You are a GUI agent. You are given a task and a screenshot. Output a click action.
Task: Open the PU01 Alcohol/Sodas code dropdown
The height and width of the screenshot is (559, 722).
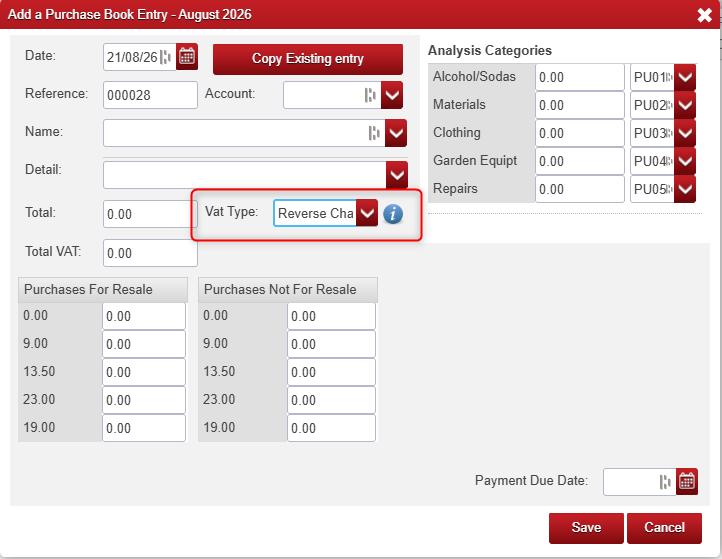(x=685, y=77)
